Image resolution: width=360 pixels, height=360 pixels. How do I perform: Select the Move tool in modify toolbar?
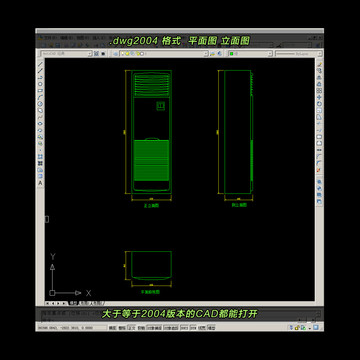click(319, 97)
